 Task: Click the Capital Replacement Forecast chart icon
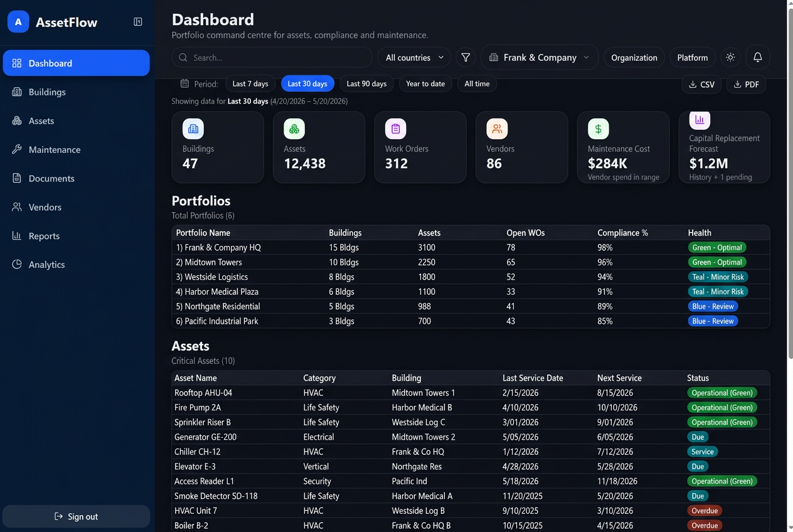point(700,119)
